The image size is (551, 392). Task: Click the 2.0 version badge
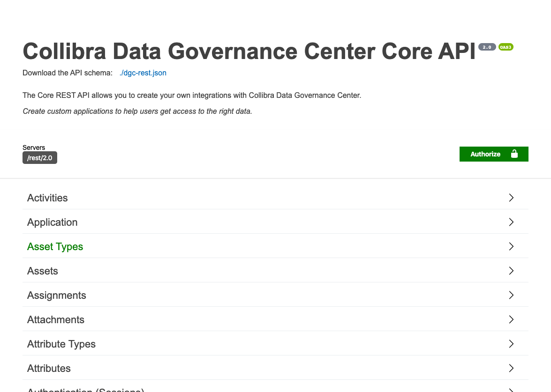tap(487, 47)
